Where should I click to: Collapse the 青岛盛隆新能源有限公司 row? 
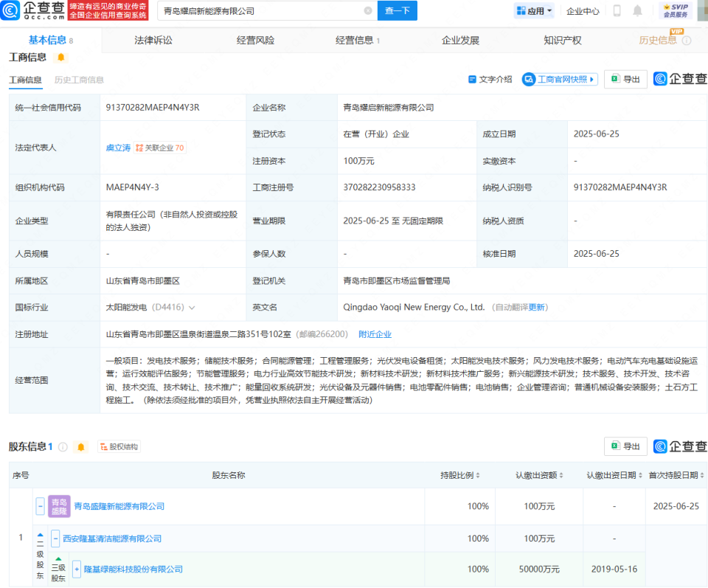(40, 506)
